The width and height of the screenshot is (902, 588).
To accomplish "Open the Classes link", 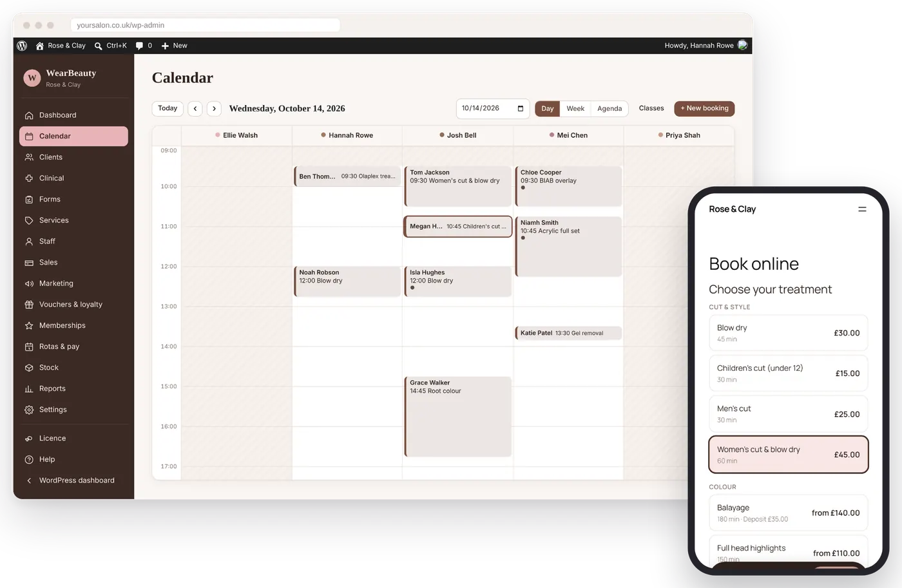I will [651, 108].
